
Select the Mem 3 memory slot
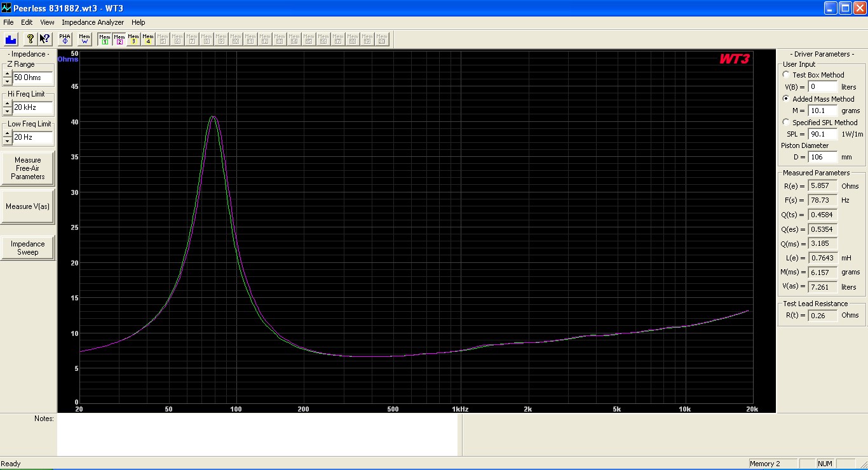[x=133, y=39]
